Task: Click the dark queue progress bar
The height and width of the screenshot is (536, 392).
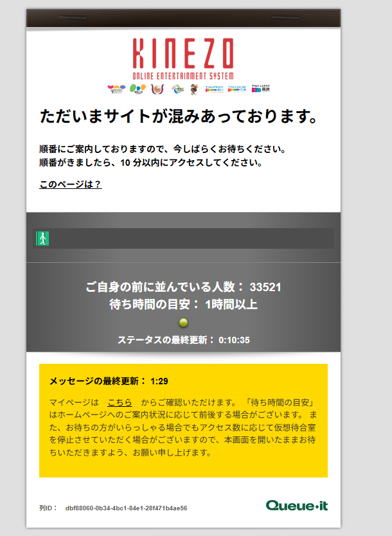Action: click(184, 238)
